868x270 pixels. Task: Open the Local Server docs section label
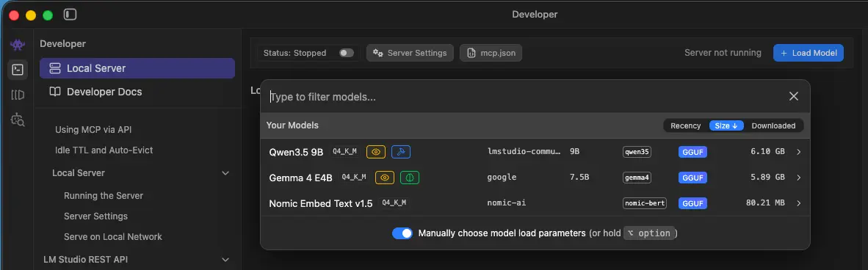click(79, 173)
